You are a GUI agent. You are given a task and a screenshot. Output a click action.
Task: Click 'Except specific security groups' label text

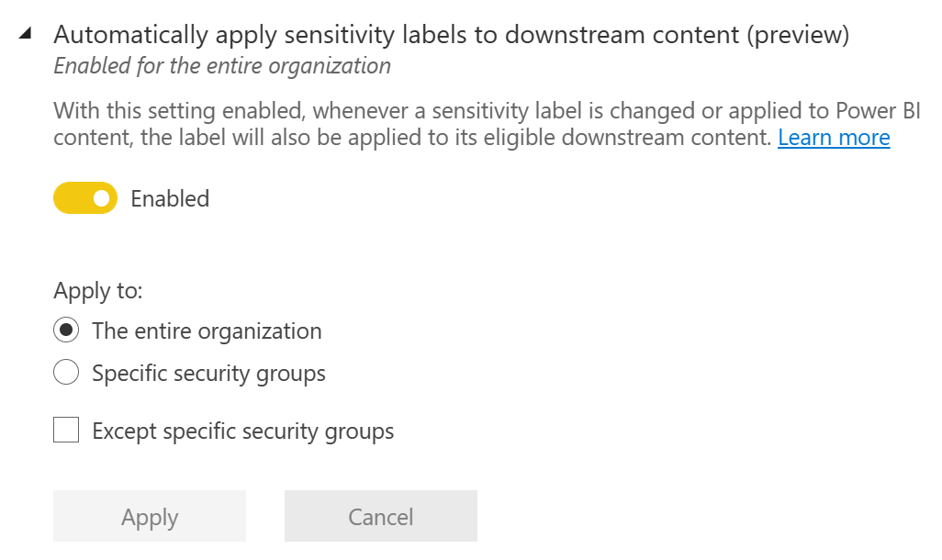[x=242, y=431]
